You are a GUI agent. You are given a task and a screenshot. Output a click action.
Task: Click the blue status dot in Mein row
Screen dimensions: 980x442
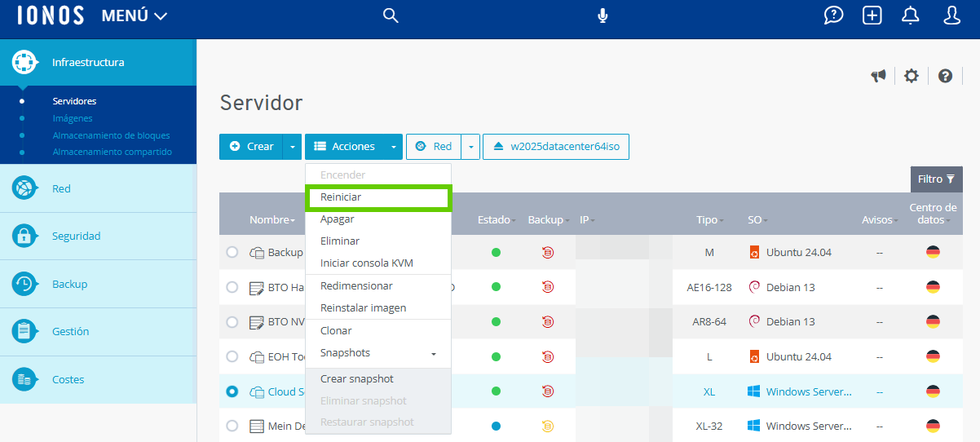point(496,426)
